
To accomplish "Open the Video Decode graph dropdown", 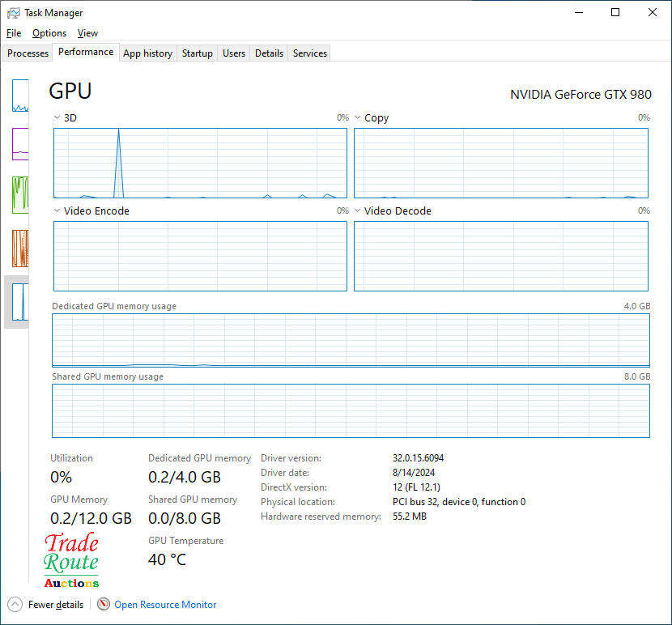I will [x=358, y=211].
